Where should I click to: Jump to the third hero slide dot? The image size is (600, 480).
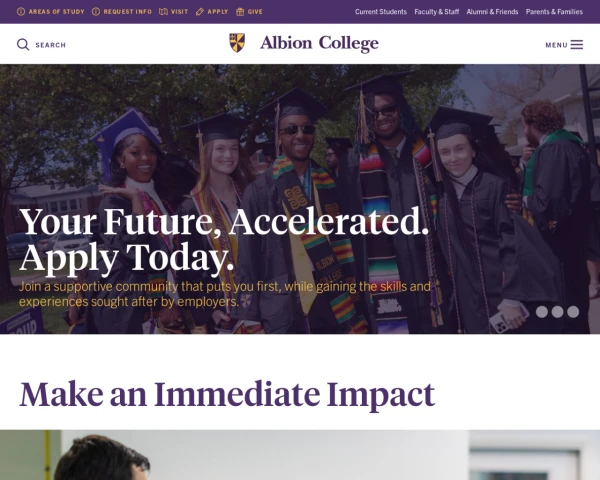tap(573, 312)
